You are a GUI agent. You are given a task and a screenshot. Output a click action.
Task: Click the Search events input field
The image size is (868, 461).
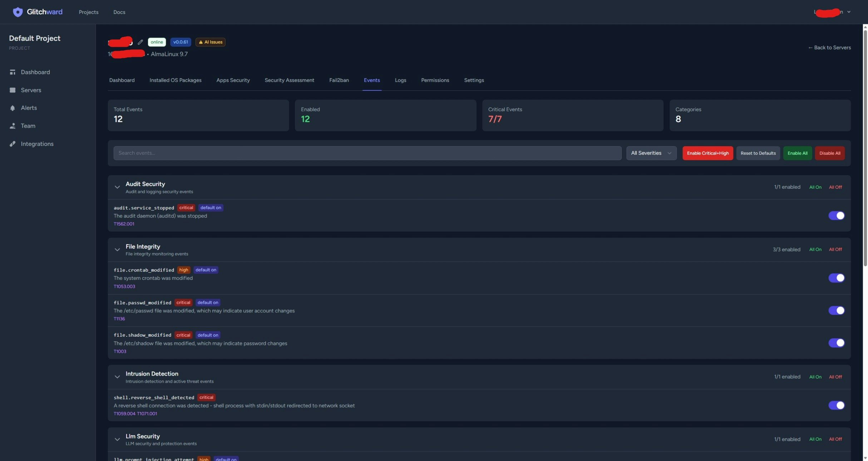tap(367, 153)
